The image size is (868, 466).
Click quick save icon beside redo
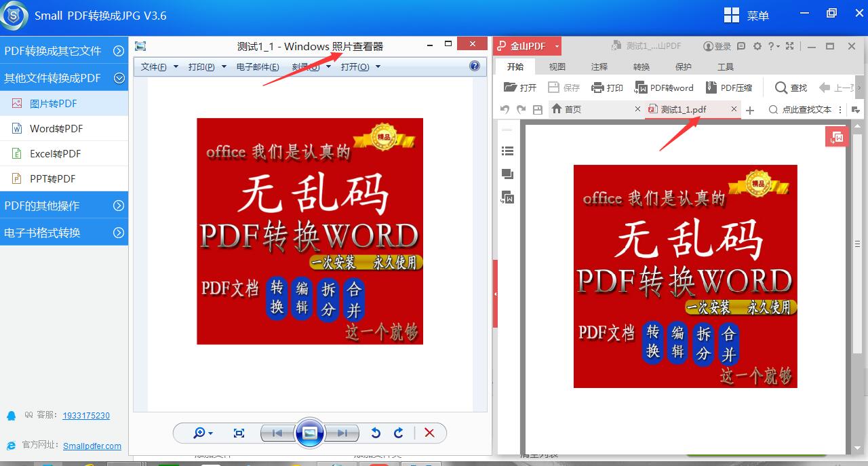[538, 109]
